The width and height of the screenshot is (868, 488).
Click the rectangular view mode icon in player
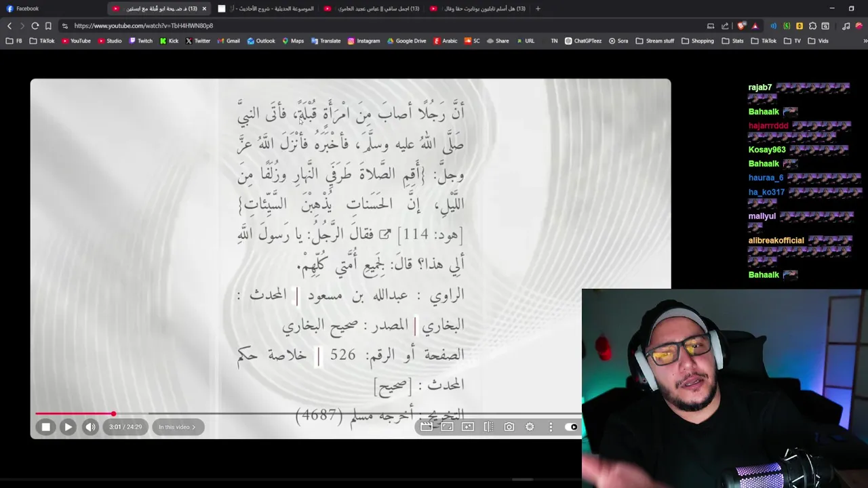(x=447, y=427)
